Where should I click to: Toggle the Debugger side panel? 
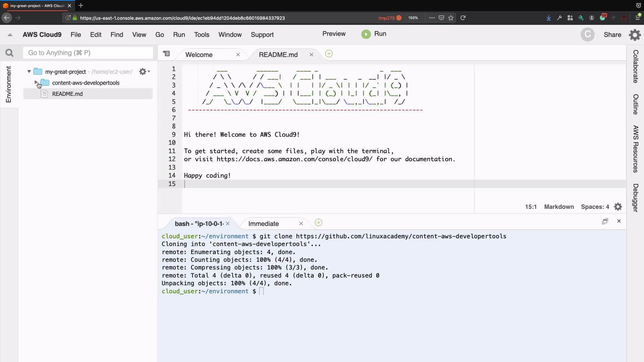pyautogui.click(x=635, y=198)
